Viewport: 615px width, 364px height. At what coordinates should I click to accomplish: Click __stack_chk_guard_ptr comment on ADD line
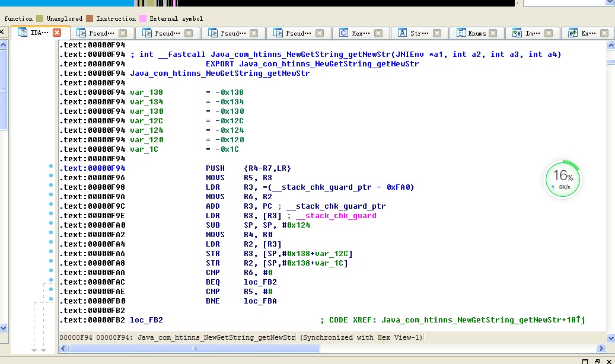coord(336,206)
